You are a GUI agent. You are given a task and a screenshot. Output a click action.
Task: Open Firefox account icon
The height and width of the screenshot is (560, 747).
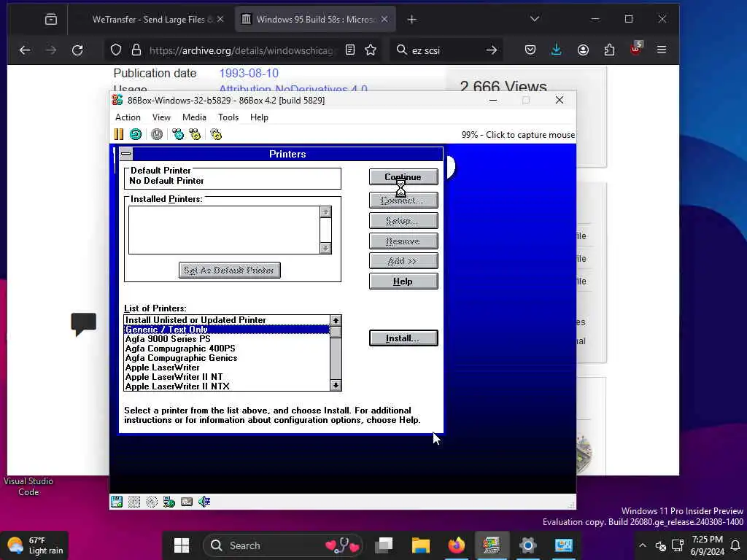tap(583, 50)
